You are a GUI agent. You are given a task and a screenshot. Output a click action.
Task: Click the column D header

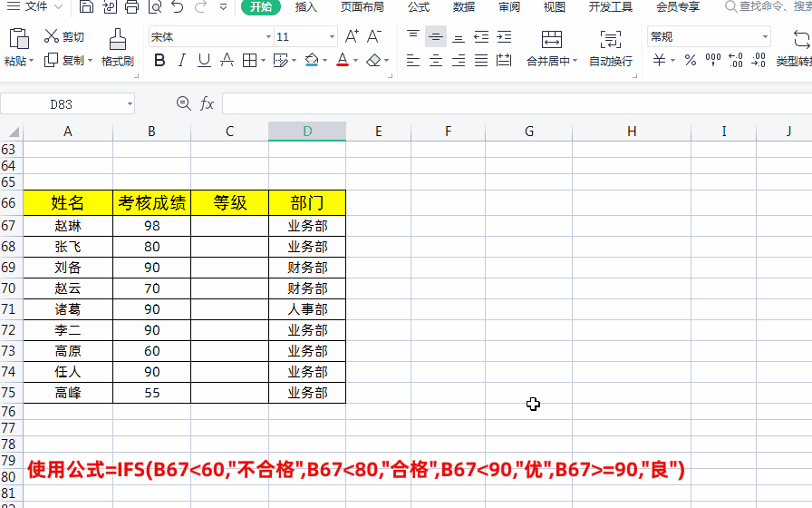pyautogui.click(x=307, y=132)
